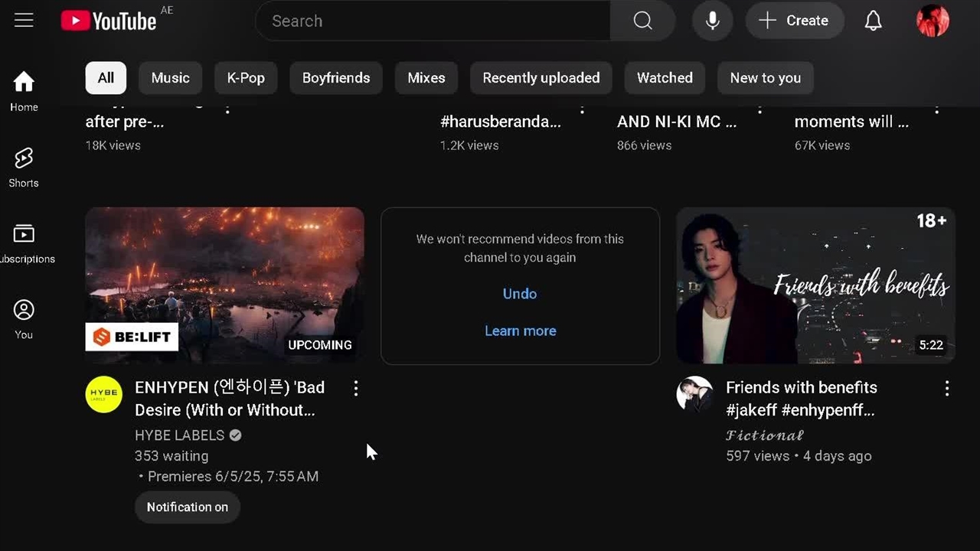Open the Create menu
The width and height of the screenshot is (980, 551).
(x=794, y=21)
